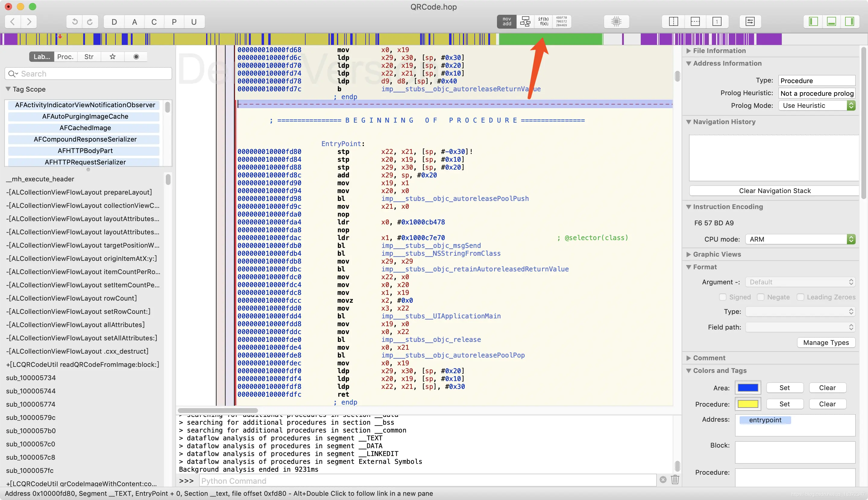The height and width of the screenshot is (500, 868).
Task: Switch to the Proc. tab
Action: 65,57
